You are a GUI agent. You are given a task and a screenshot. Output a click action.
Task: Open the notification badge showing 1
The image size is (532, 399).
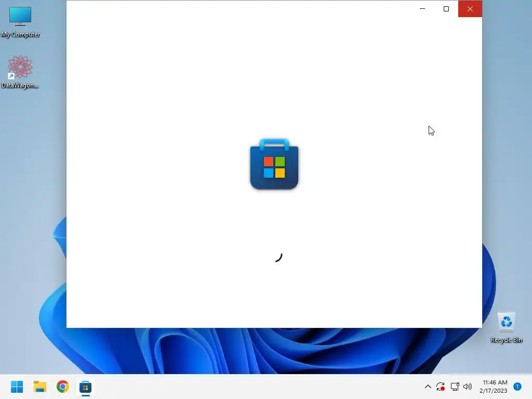point(517,387)
